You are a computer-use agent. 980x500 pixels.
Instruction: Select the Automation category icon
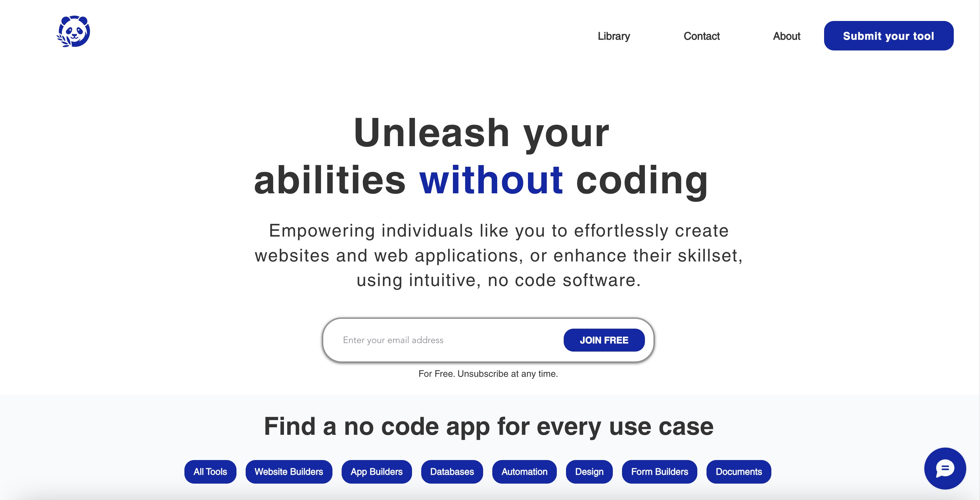click(523, 471)
